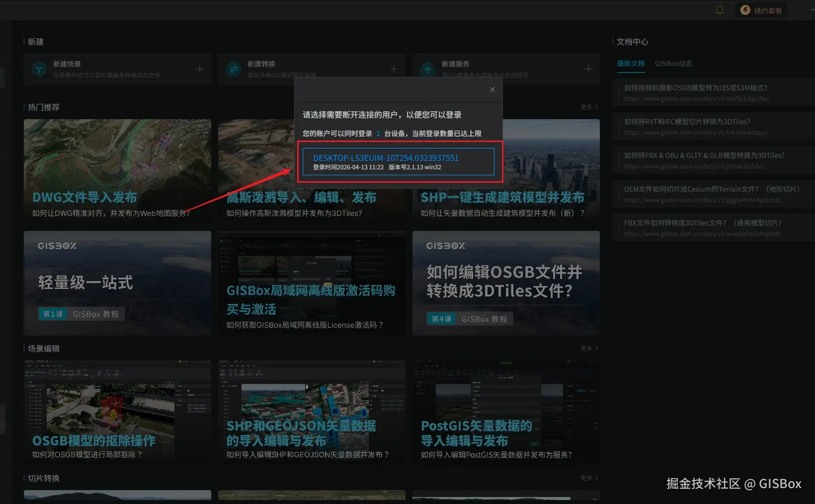Open doc on DEM to Cesium Terrain

coord(714,194)
